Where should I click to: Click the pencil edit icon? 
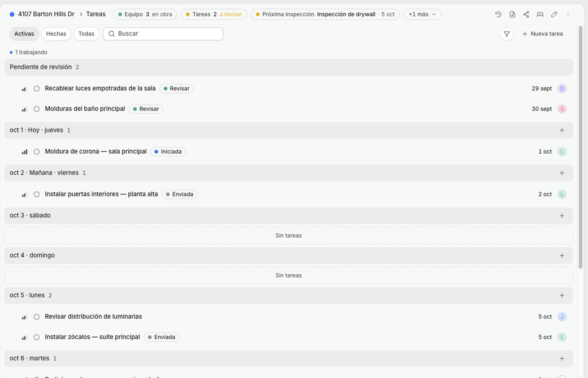[554, 14]
